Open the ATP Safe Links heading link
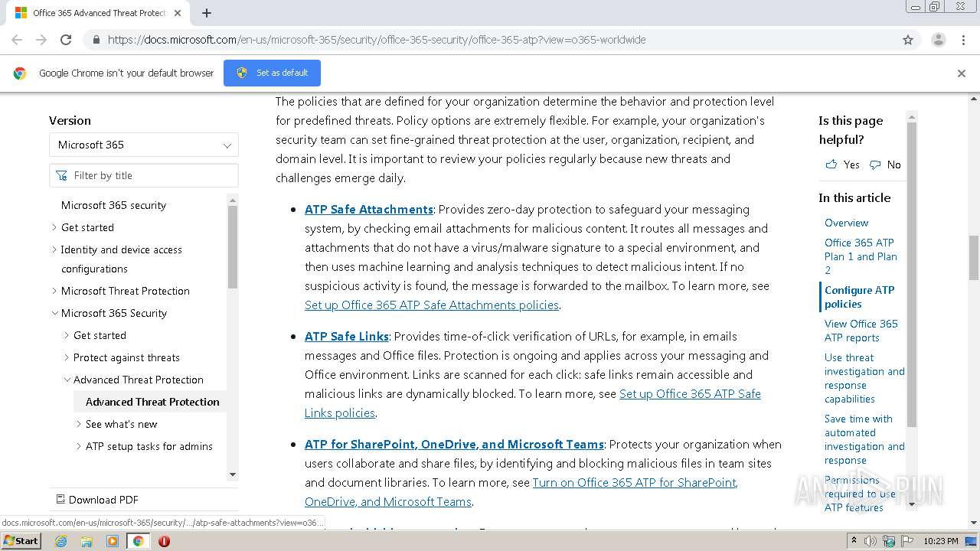 click(x=347, y=336)
